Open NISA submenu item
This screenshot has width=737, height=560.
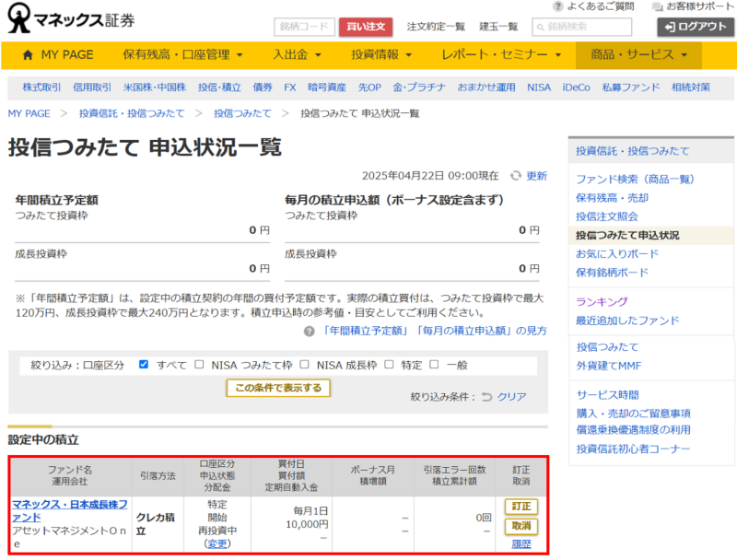point(539,87)
